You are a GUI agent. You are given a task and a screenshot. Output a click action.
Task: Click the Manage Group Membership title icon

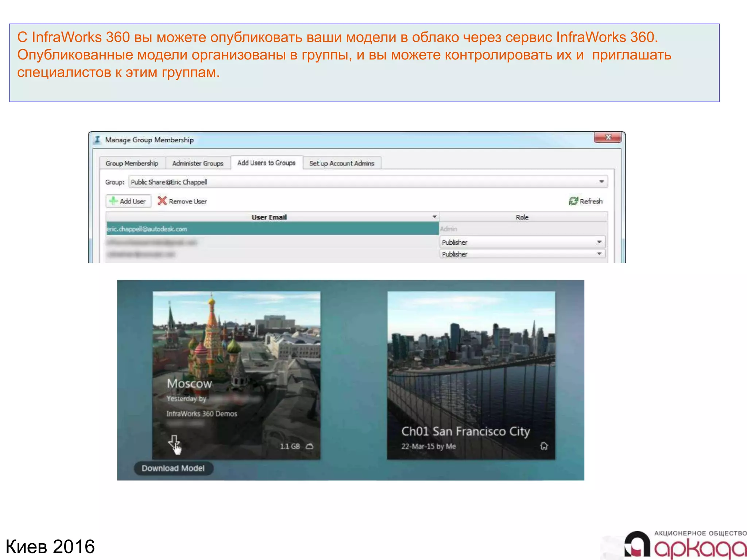click(97, 140)
